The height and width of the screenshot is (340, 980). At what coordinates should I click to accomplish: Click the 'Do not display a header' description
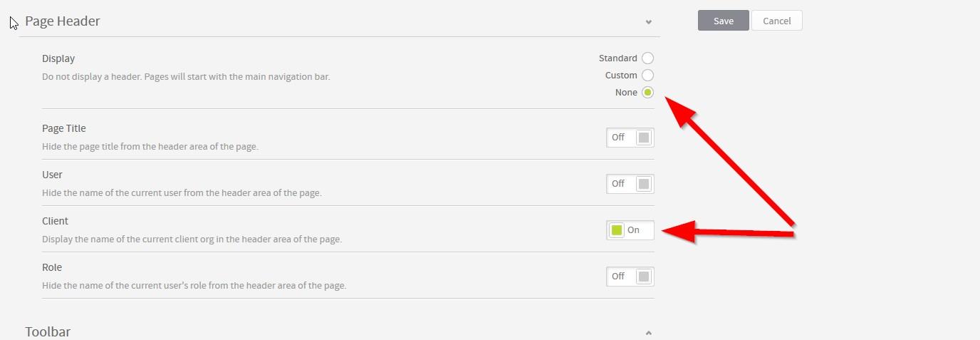pos(186,76)
